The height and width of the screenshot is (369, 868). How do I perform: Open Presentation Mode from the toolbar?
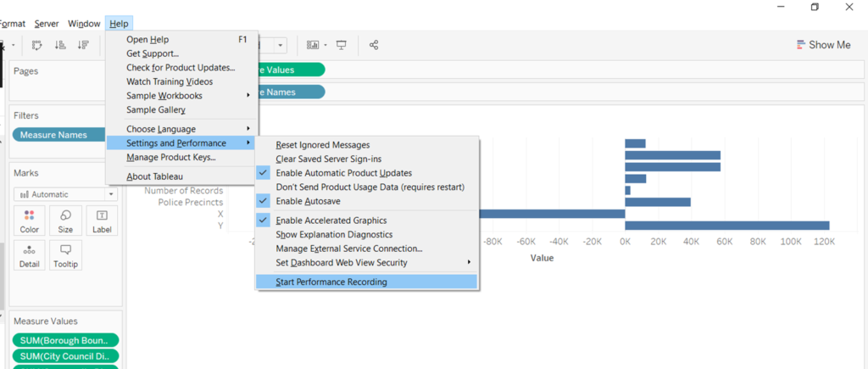(342, 45)
